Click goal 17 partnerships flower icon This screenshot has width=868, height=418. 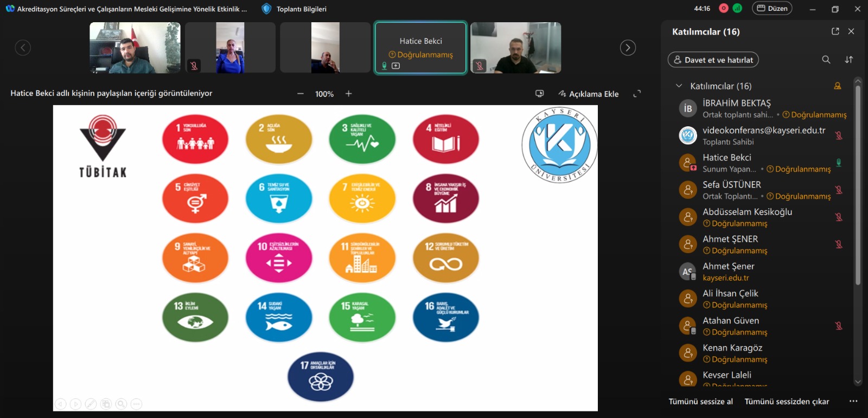[321, 377]
